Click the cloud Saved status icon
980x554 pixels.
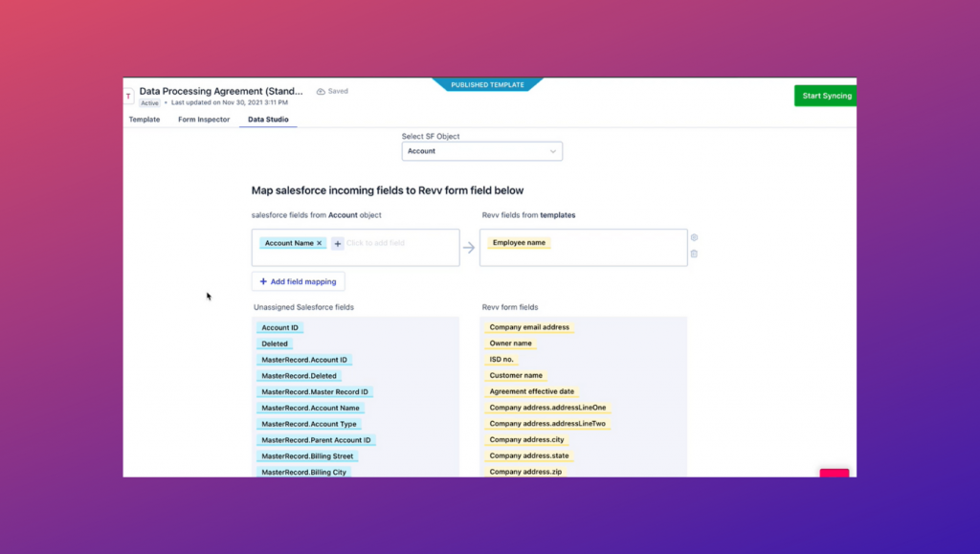coord(321,91)
